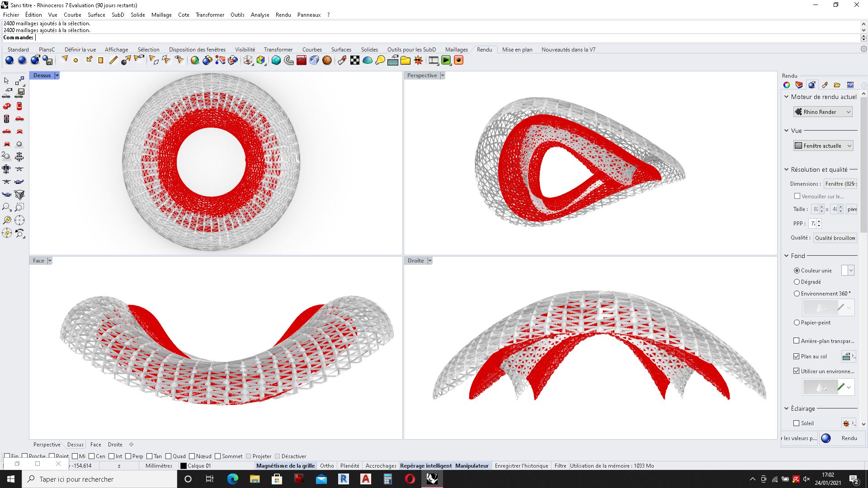Switch to the Droite viewport tab at bottom
868x488 pixels.
115,445
